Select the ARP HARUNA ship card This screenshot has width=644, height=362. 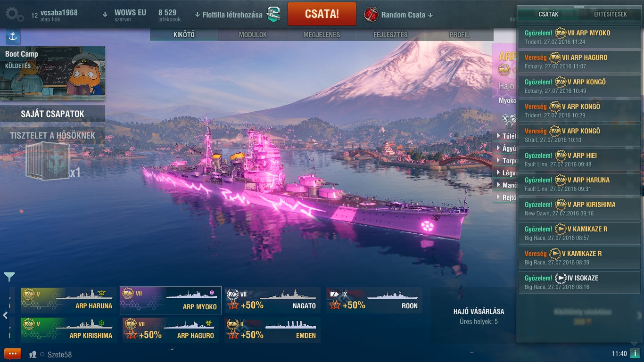pyautogui.click(x=68, y=300)
